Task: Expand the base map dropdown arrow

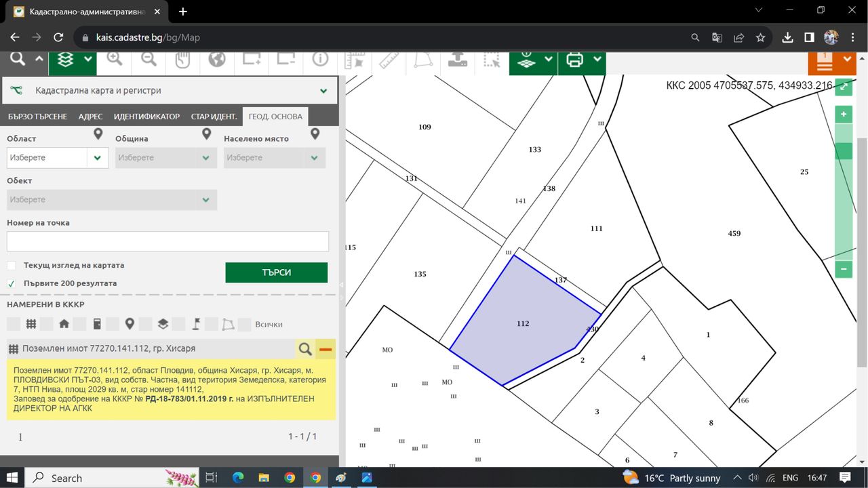Action: tap(549, 60)
